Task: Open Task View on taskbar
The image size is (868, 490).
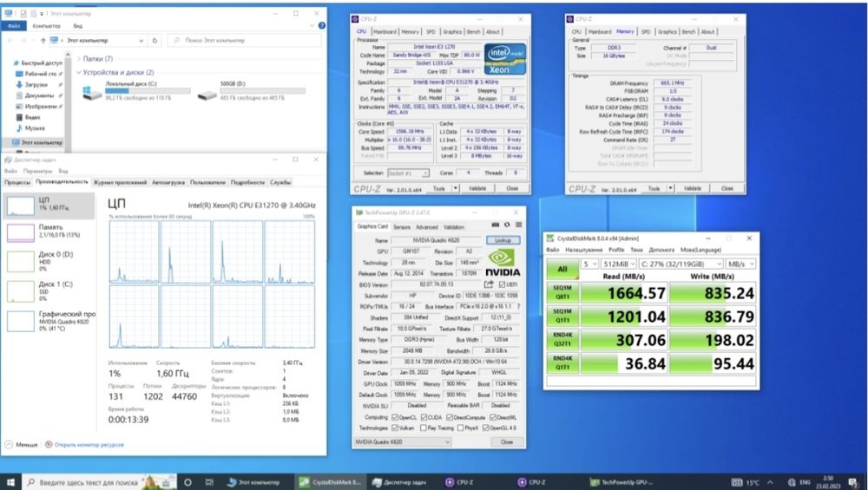Action: (209, 482)
